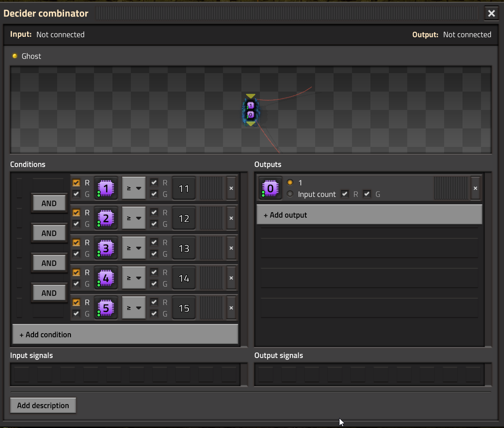Viewport: 504px width, 428px height.
Task: Open comparator dropdown for signal 3 condition
Action: 134,248
